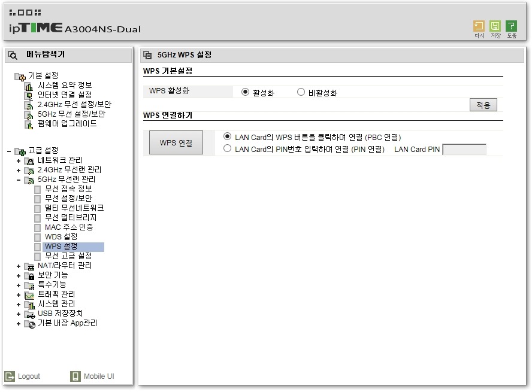Open 멀티 무선네트워크 menu item
532x392 pixels.
coord(74,208)
